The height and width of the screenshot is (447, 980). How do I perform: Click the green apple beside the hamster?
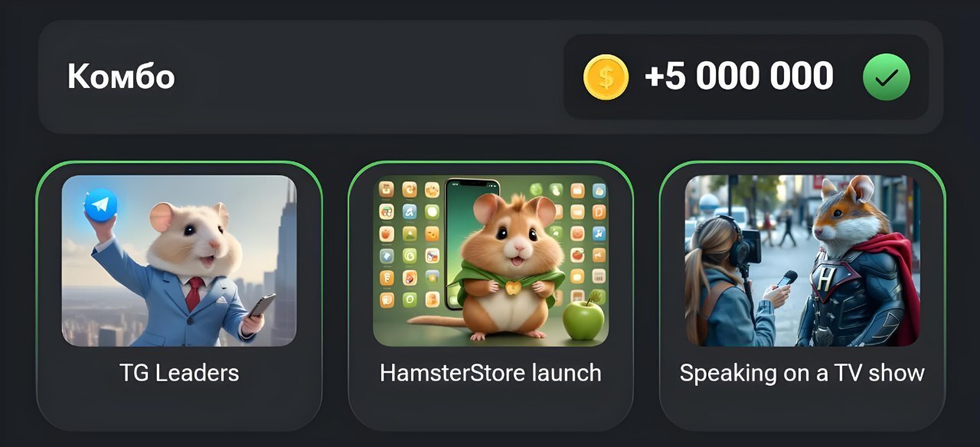click(584, 317)
